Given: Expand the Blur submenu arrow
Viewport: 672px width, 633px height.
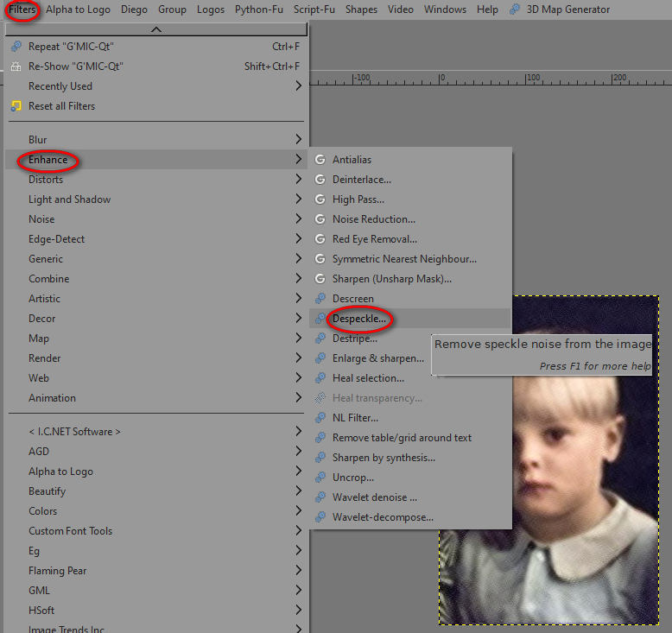Looking at the screenshot, I should 299,139.
